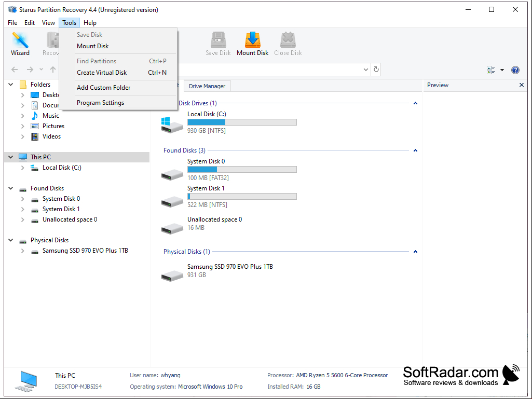Expand Samsung SSD 970 EVO Plus in tree
Image resolution: width=532 pixels, height=399 pixels.
[x=22, y=251]
